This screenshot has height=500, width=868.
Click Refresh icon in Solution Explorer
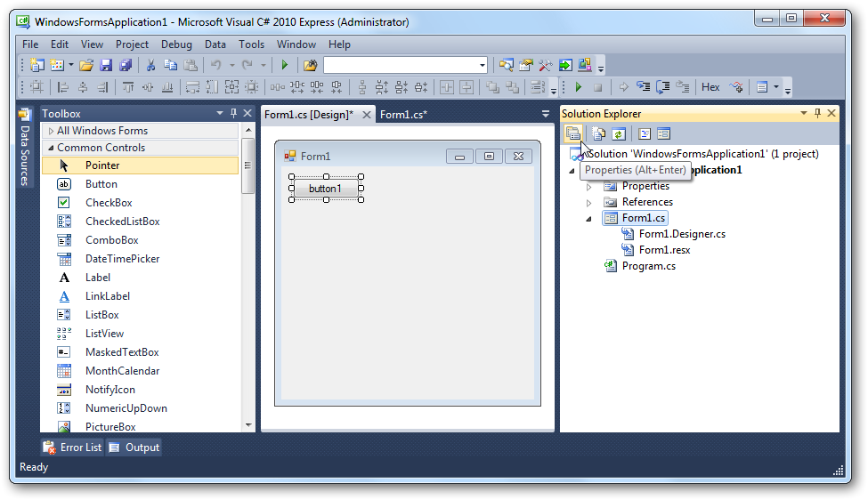pyautogui.click(x=618, y=134)
